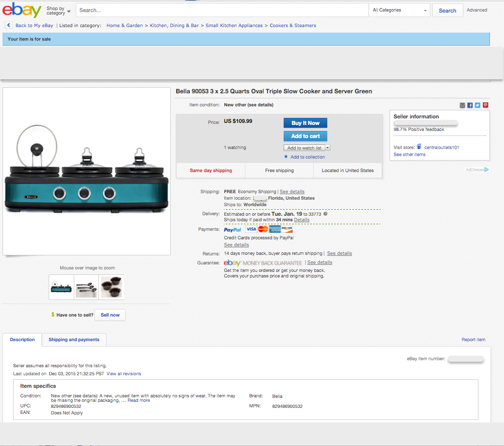
Task: Open the Home & Garden category link
Action: (124, 26)
